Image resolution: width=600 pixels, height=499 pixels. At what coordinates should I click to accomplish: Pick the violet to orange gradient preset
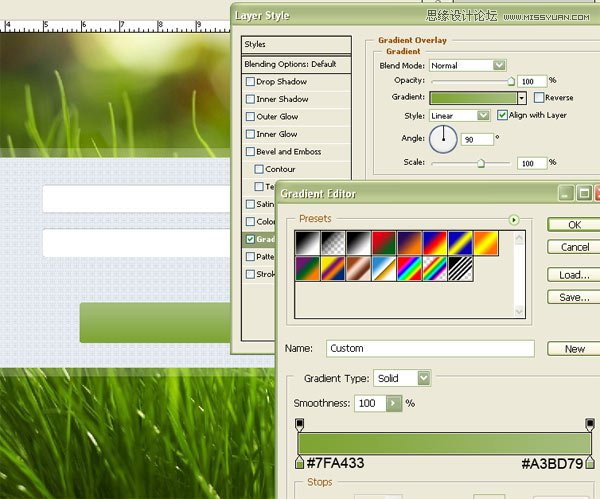[x=409, y=243]
